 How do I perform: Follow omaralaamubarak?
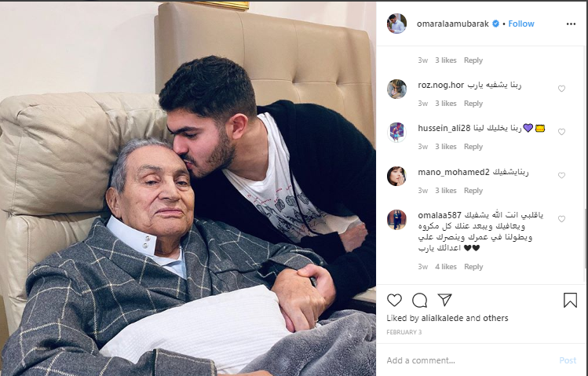[520, 24]
